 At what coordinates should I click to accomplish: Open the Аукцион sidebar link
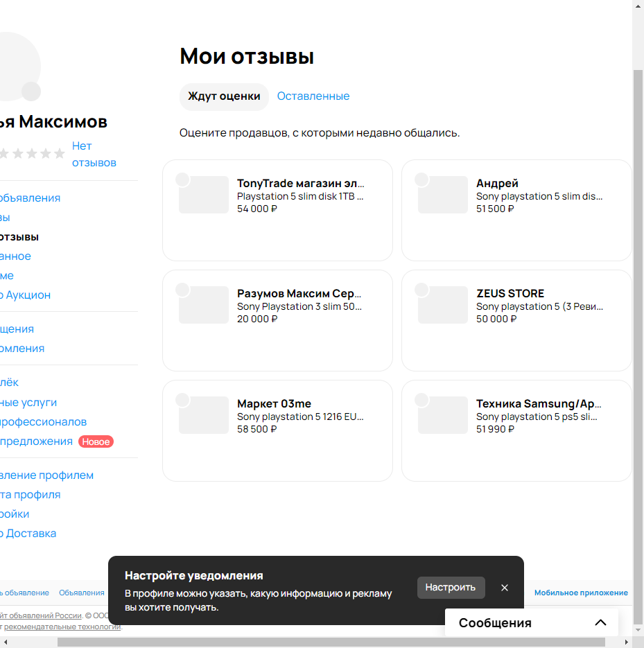coord(25,295)
